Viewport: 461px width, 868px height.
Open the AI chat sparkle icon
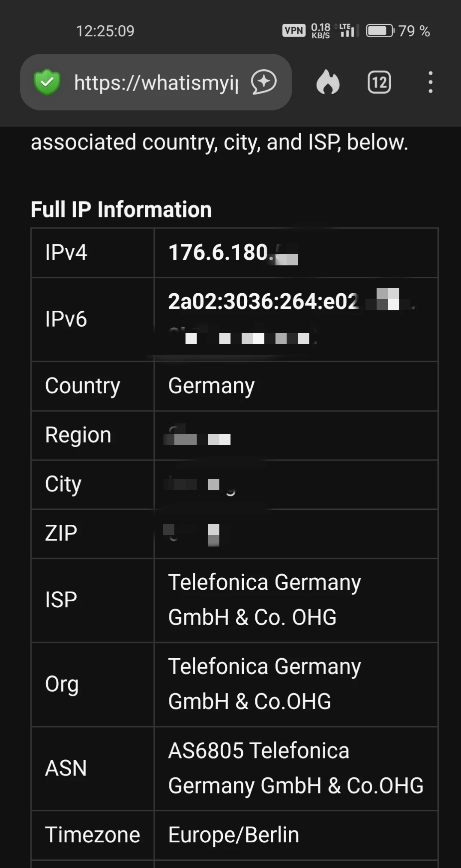pos(263,82)
